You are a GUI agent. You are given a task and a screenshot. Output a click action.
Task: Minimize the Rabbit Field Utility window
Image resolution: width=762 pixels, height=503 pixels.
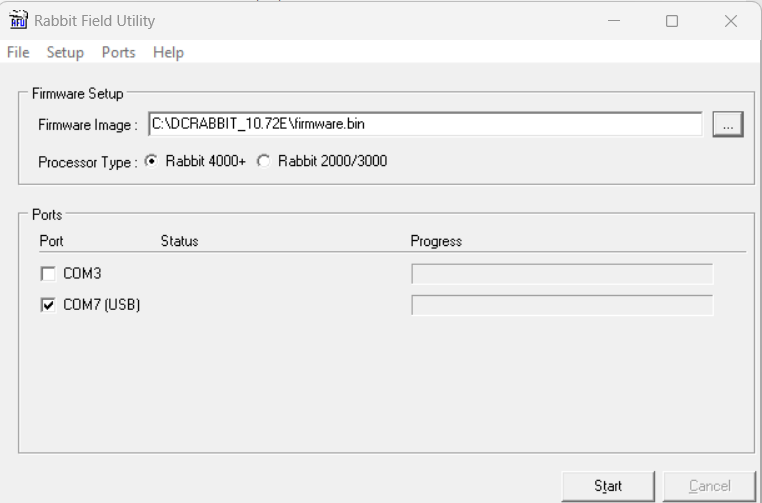click(x=614, y=21)
